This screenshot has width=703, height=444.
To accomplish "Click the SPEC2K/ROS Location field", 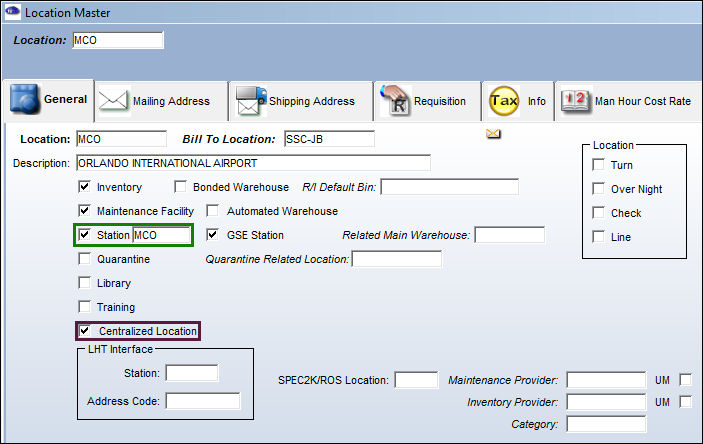I will coord(417,380).
